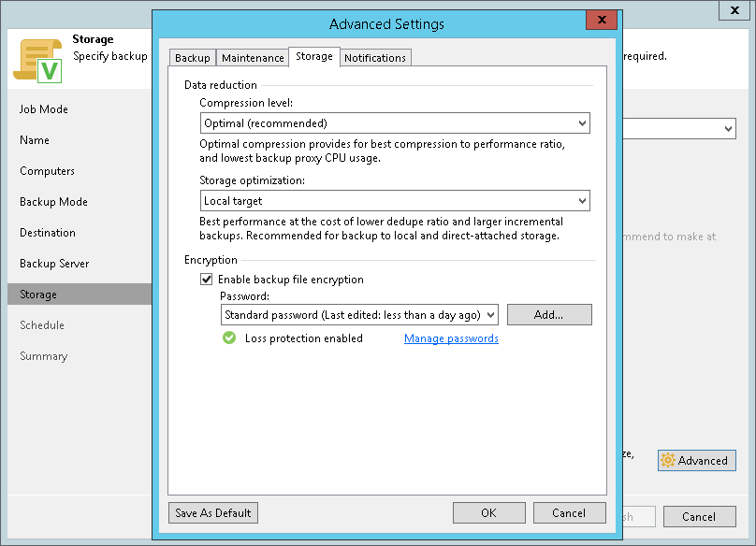Uncheck Enable backup file encryption
This screenshot has width=756, height=546.
point(206,280)
